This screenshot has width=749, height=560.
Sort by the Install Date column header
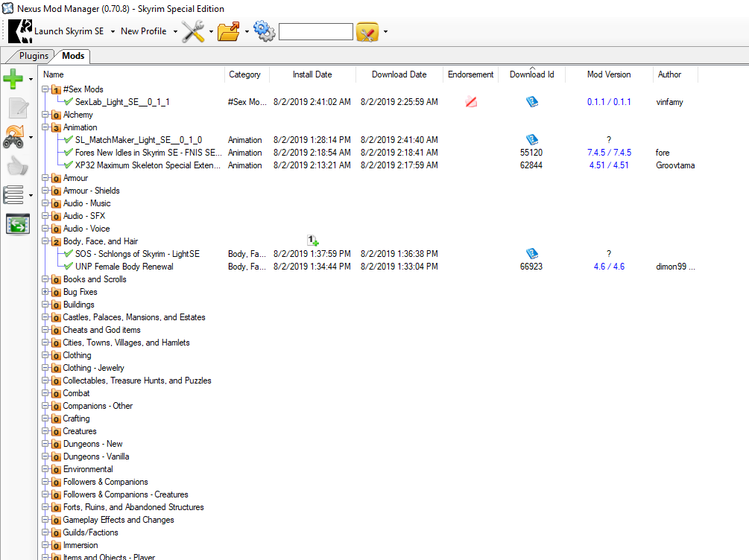(x=312, y=74)
